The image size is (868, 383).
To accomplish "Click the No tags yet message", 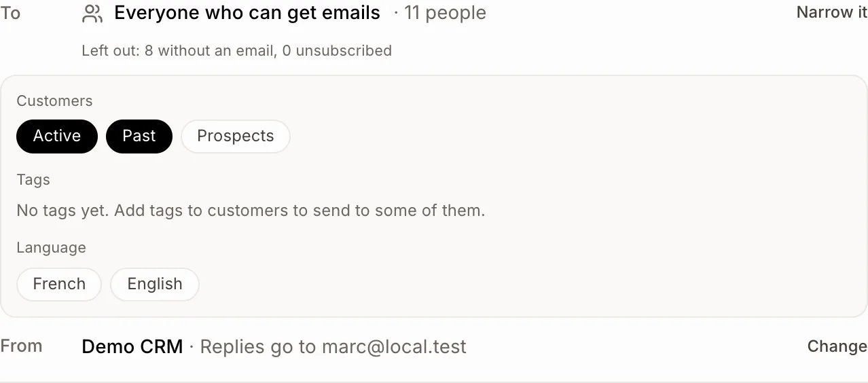I will click(x=251, y=211).
